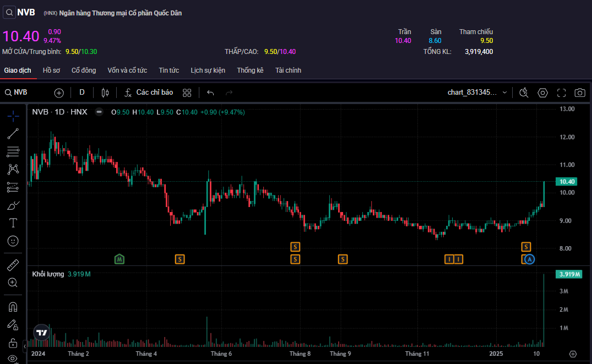This screenshot has height=364, width=592.
Task: Open the emoji sticker tool
Action: click(13, 241)
